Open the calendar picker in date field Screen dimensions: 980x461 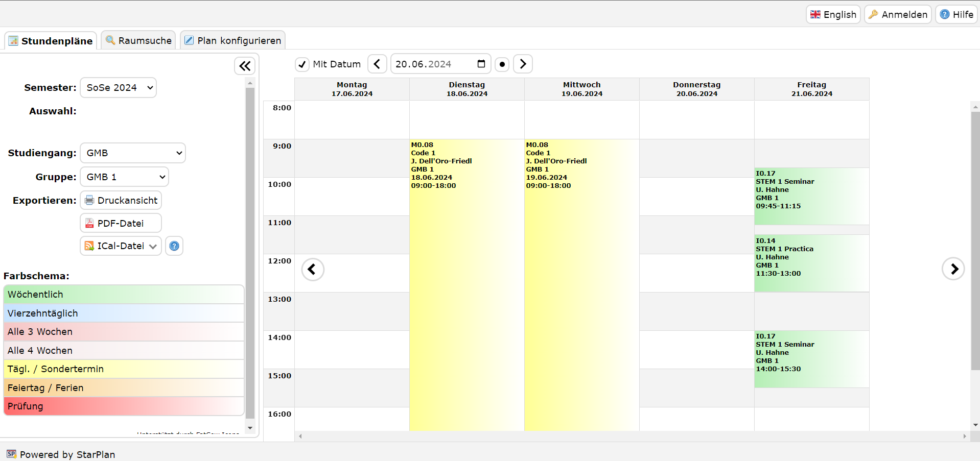[481, 64]
